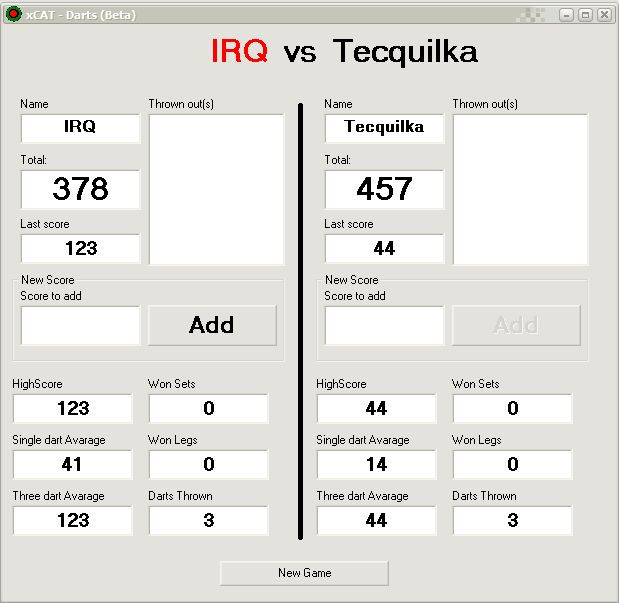Image resolution: width=619 pixels, height=603 pixels.
Task: Click IRQ's Won Sets field
Action: 209,408
